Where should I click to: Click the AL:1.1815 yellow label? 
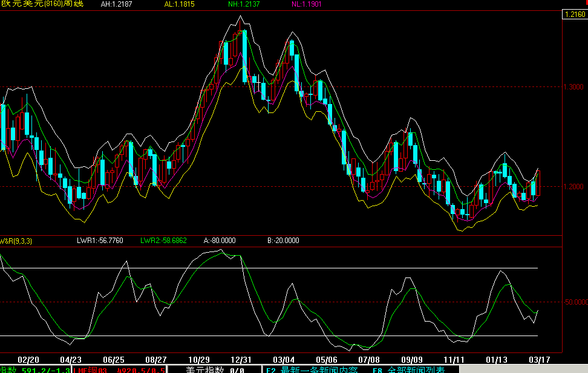(179, 4)
